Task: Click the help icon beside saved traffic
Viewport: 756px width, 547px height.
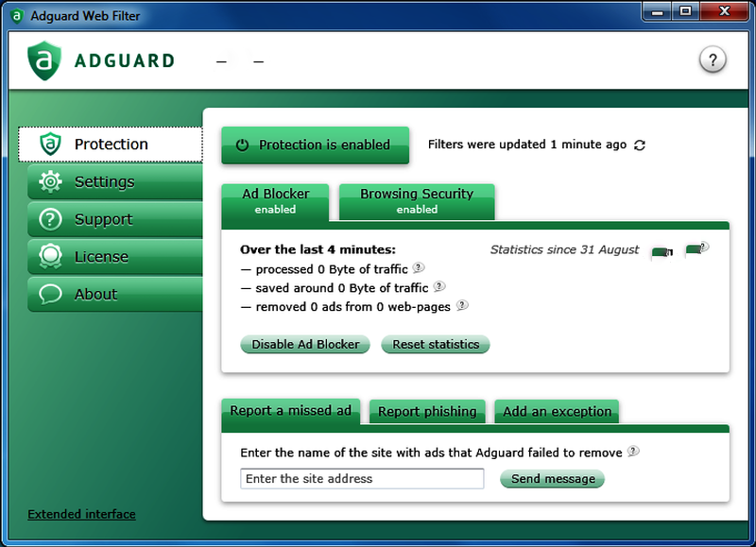Action: (x=438, y=286)
